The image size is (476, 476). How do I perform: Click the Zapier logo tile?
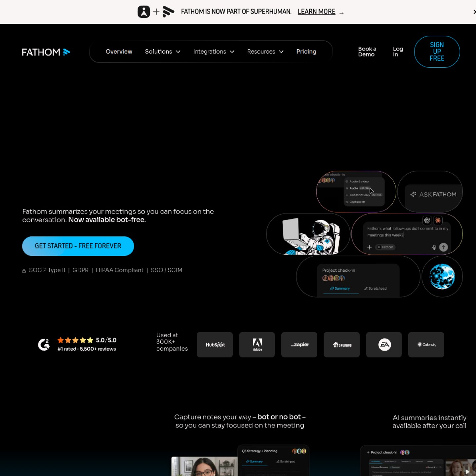(299, 344)
